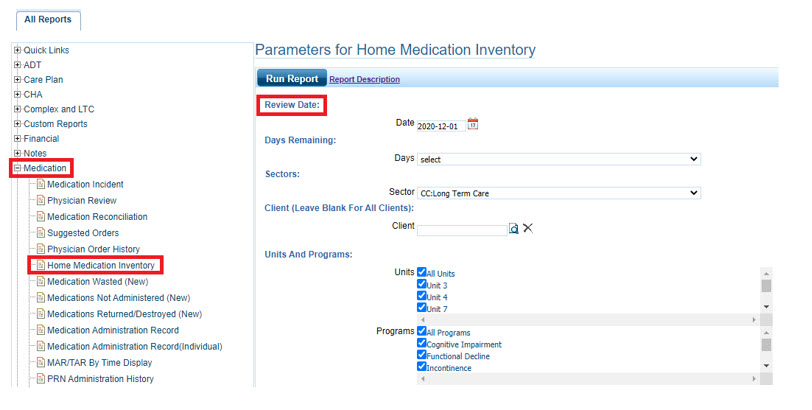Click the Suggested Orders report icon
812x410 pixels.
40,233
